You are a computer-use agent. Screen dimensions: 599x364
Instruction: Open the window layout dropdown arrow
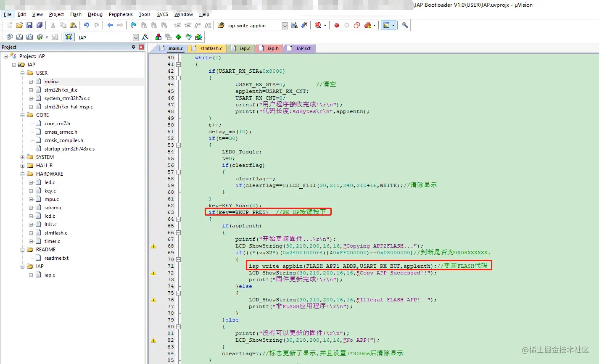tap(393, 25)
